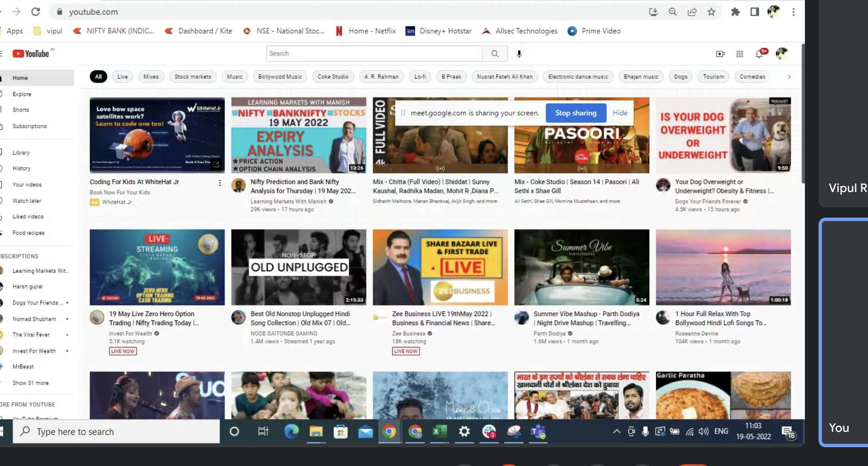Screen dimensions: 868x466
Task: Select the Coke Studio filter chip
Action: coord(333,77)
